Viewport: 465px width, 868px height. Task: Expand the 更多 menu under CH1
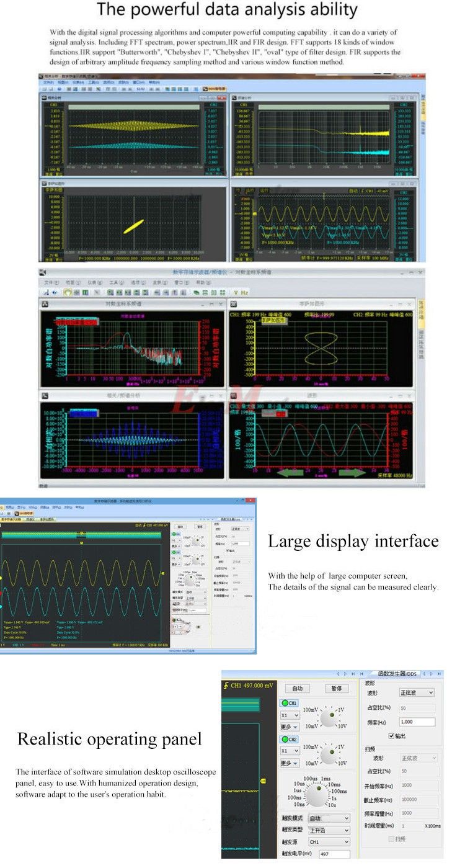click(290, 727)
